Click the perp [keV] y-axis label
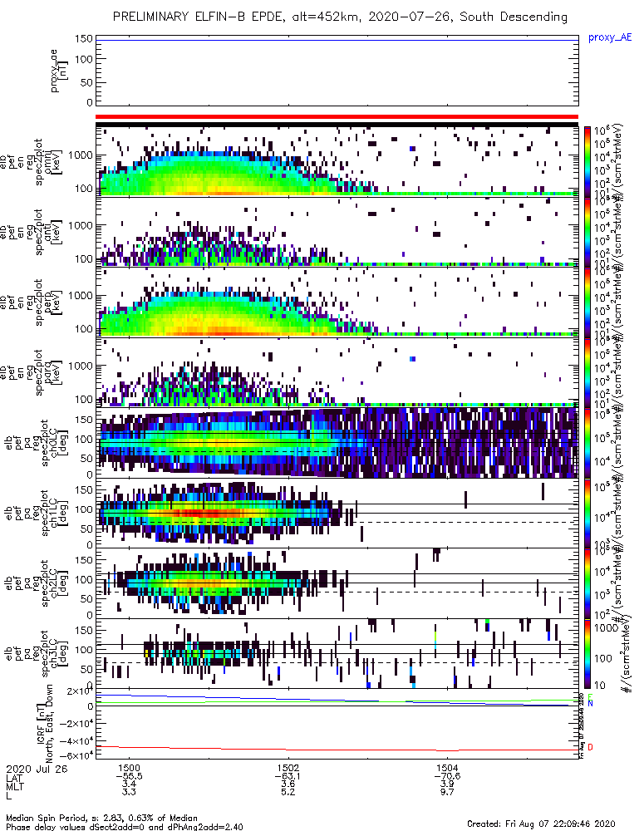This screenshot has width=644, height=831. tap(52, 303)
